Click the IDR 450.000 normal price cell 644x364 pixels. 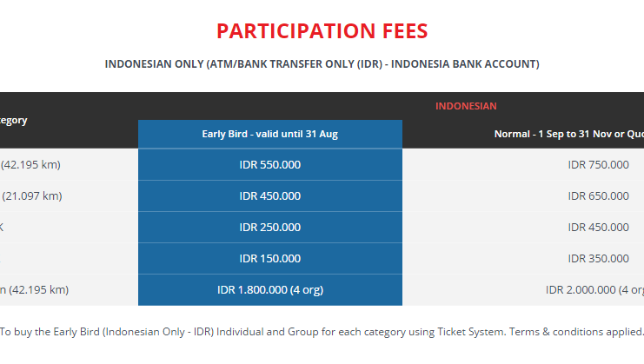(598, 227)
